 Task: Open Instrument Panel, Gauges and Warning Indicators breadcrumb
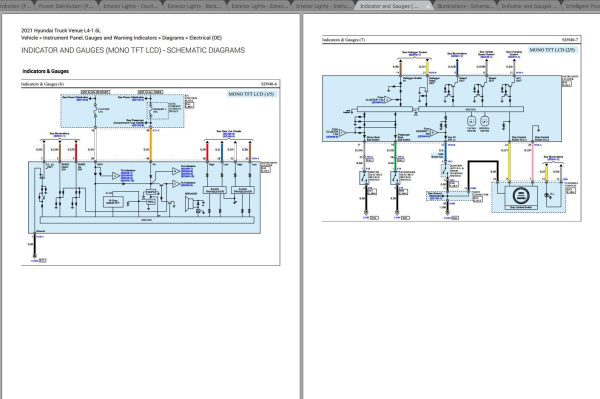click(100, 38)
